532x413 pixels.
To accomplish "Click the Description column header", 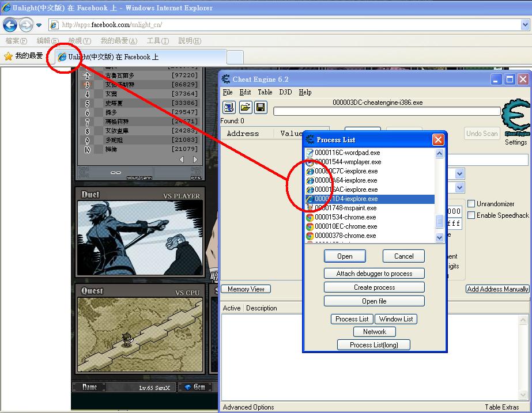I will click(x=262, y=308).
